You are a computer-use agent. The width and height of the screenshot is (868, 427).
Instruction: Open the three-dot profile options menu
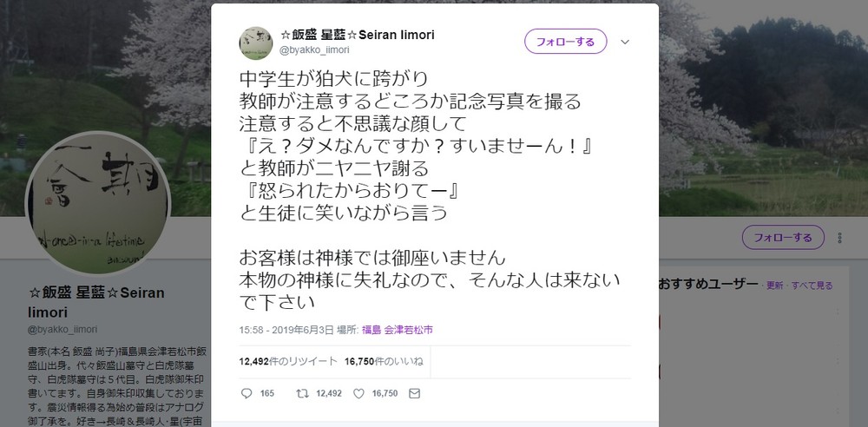click(x=838, y=237)
